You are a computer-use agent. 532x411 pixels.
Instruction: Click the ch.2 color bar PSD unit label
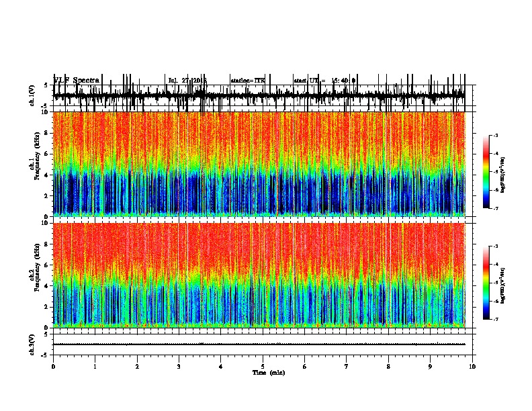pos(502,285)
